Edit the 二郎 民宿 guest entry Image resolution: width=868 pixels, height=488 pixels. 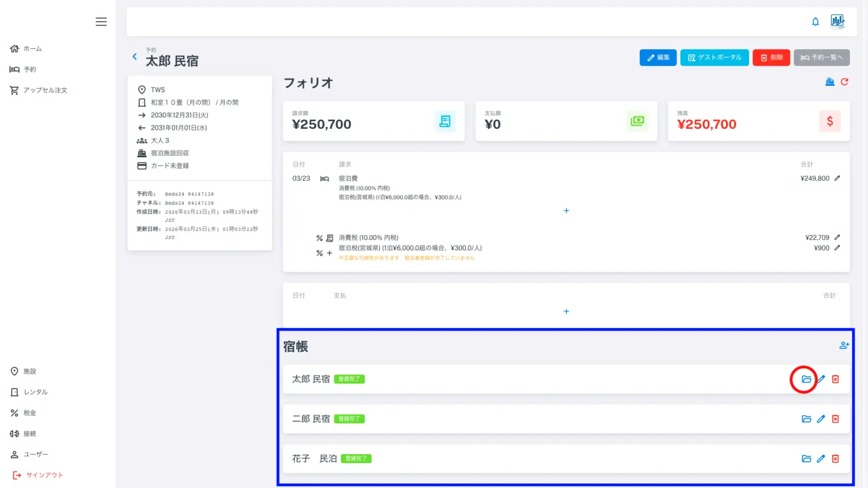tap(821, 419)
